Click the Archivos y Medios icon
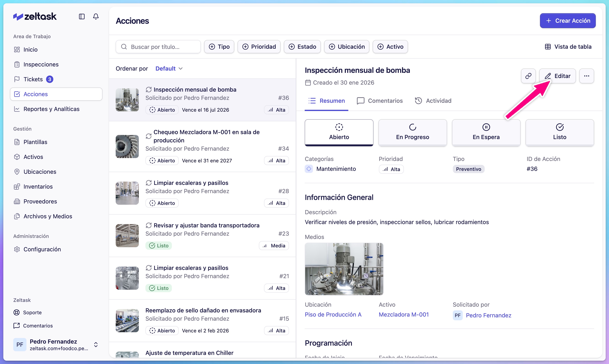Screen dimensions: 609x364 (17, 216)
